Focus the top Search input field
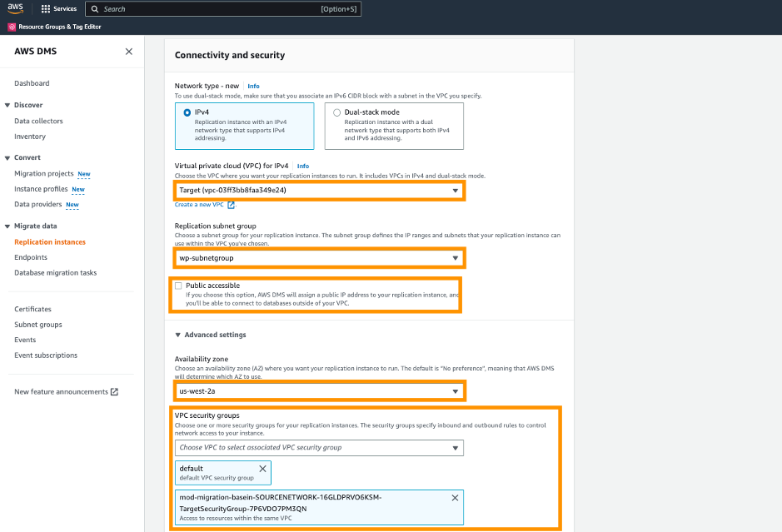This screenshot has width=782, height=532. [223, 9]
